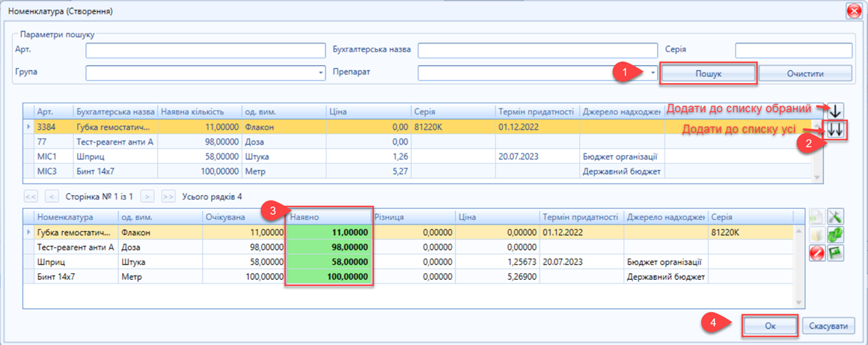The width and height of the screenshot is (868, 345).
Task: Confirm with the Ок button
Action: click(x=770, y=326)
